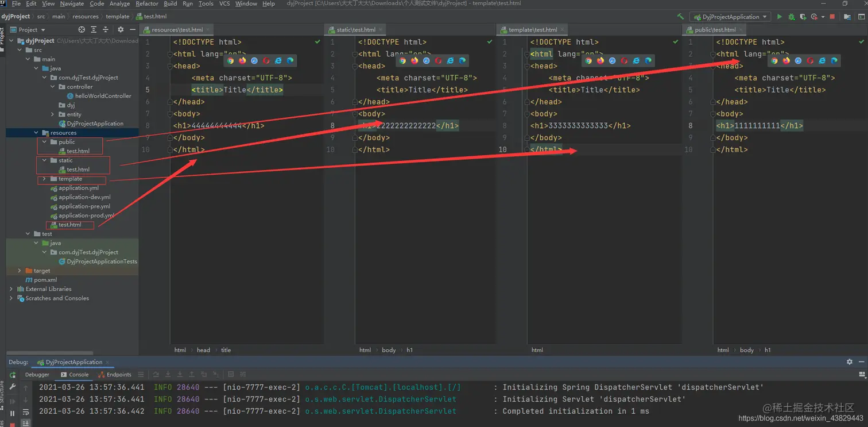Run with Coverage from the main toolbar
Viewport: 868px width, 427px height.
[803, 17]
